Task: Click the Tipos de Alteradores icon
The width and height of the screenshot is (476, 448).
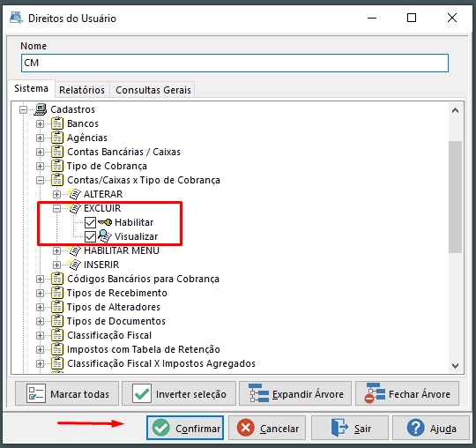Action: click(x=57, y=307)
